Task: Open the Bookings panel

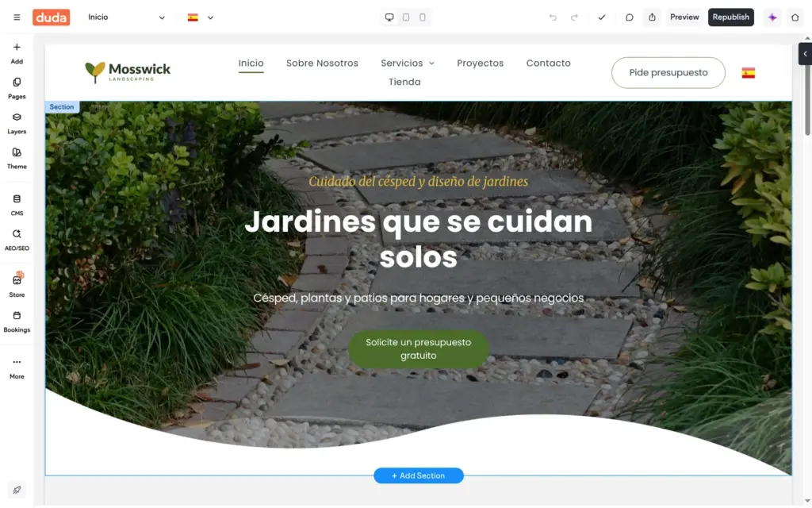Action: 17,322
